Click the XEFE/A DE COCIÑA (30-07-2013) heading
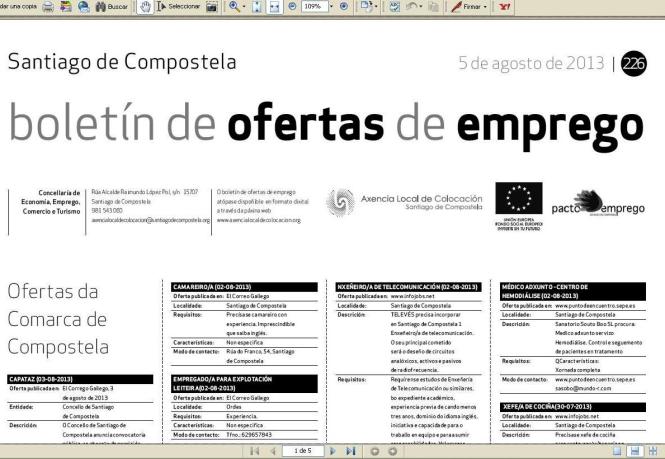The height and width of the screenshot is (459, 665). tap(573, 407)
